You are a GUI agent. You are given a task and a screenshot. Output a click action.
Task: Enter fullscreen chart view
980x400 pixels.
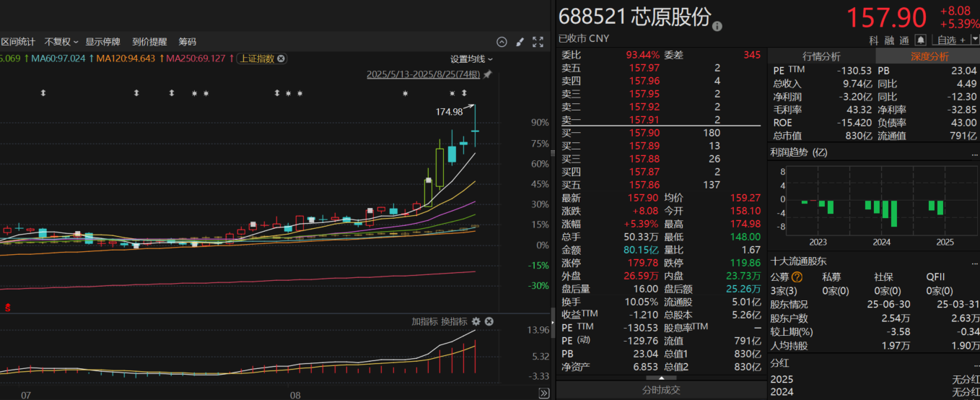[538, 42]
